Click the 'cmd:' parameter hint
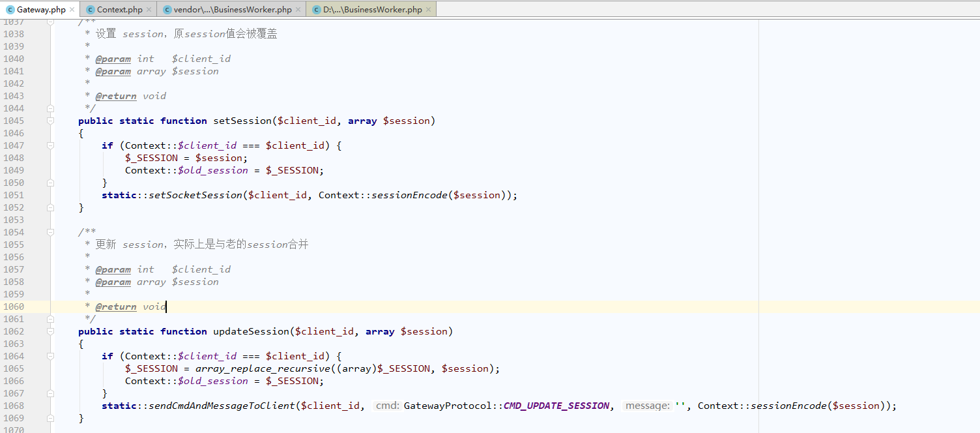 [x=386, y=406]
